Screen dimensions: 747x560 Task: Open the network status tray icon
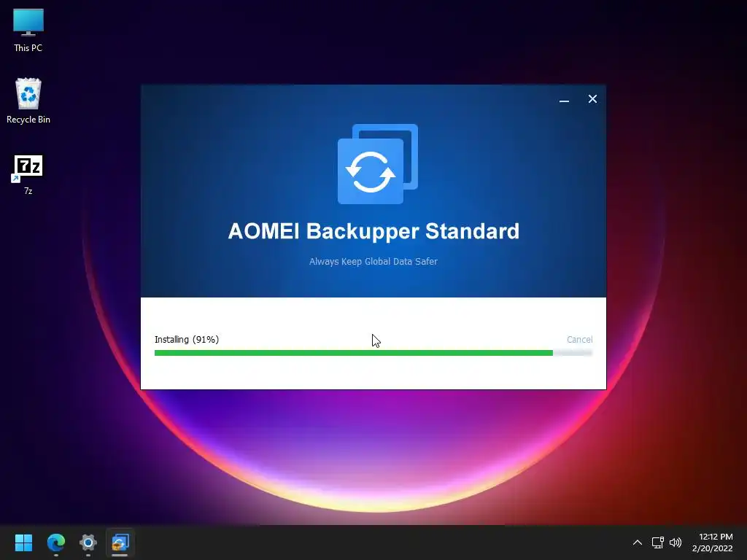(x=658, y=542)
